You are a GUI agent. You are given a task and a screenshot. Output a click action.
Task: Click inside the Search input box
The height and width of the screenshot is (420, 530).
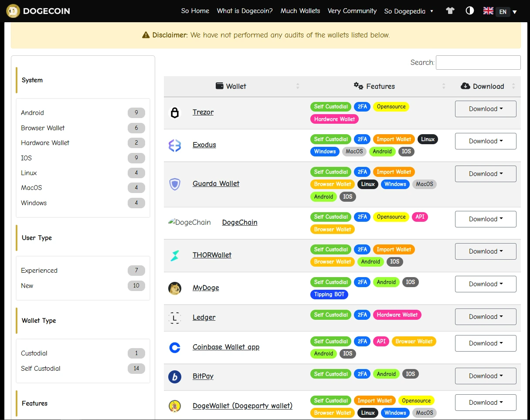478,62
